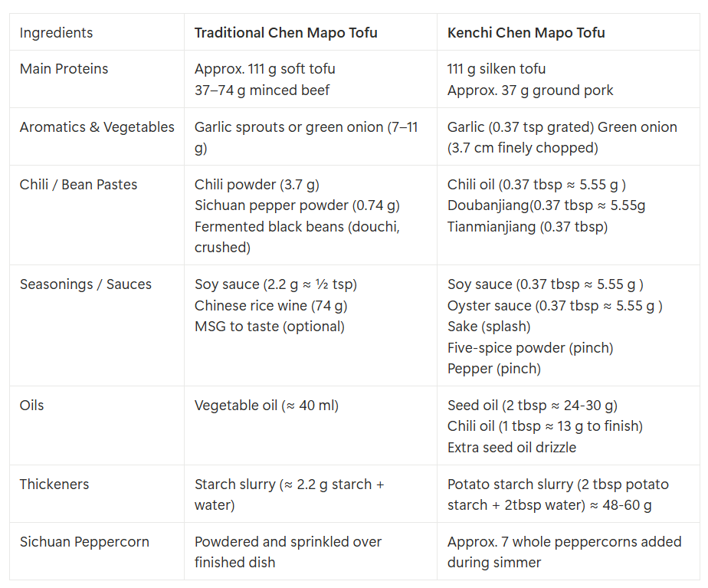The image size is (708, 588).
Task: Click the 111 g silken tofu text
Action: coord(497,69)
